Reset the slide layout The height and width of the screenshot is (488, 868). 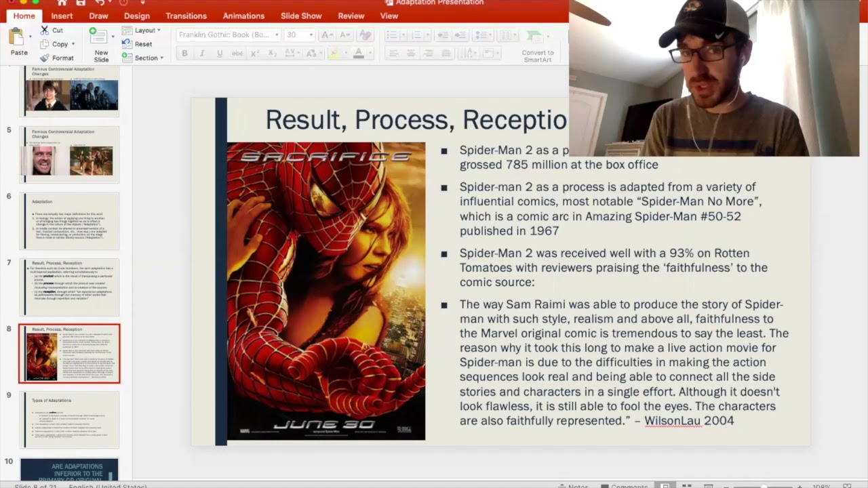coord(137,44)
